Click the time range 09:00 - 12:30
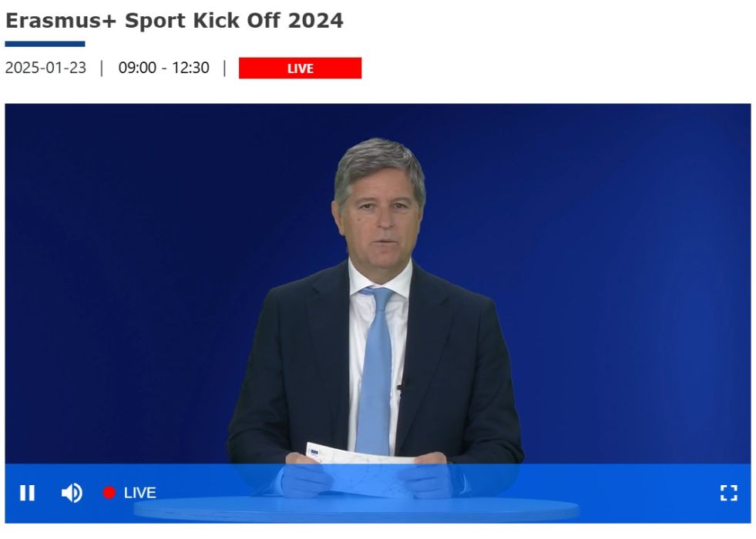The image size is (756, 539). click(x=164, y=68)
